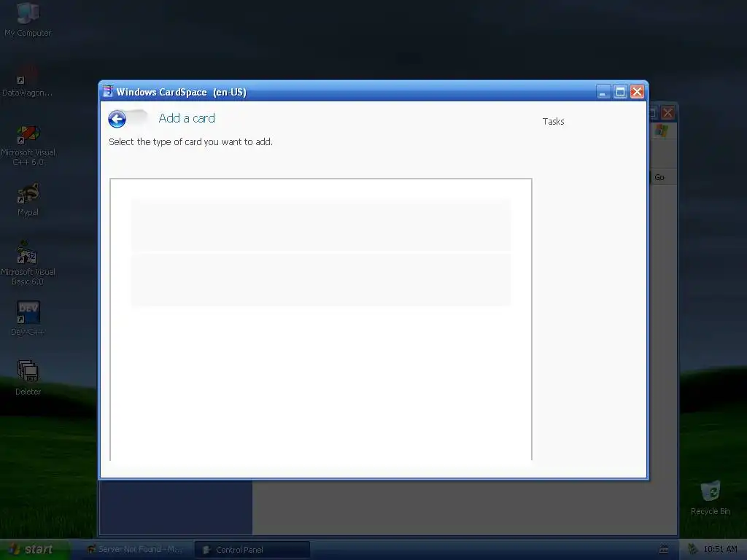Image resolution: width=747 pixels, height=560 pixels.
Task: Click the Add a card heading
Action: point(187,118)
